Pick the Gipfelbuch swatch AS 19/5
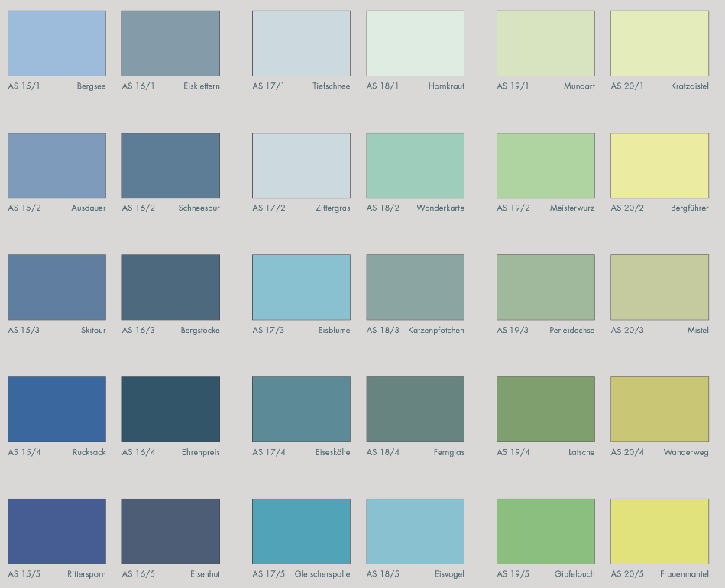The width and height of the screenshot is (725, 588). pos(545,531)
